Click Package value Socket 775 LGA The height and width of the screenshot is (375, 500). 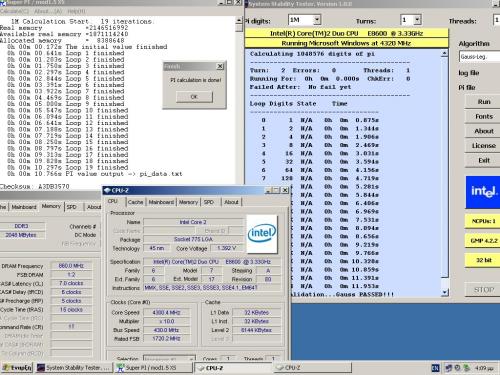(x=193, y=239)
